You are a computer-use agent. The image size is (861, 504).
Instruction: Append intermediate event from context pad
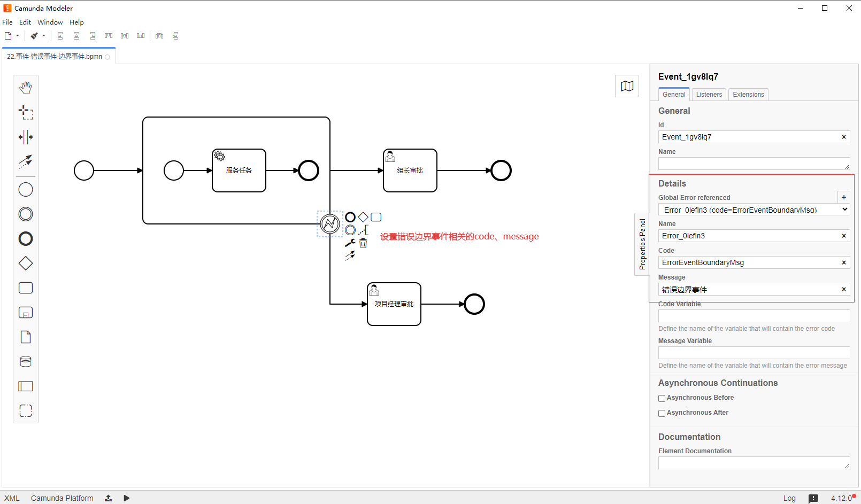pyautogui.click(x=350, y=230)
